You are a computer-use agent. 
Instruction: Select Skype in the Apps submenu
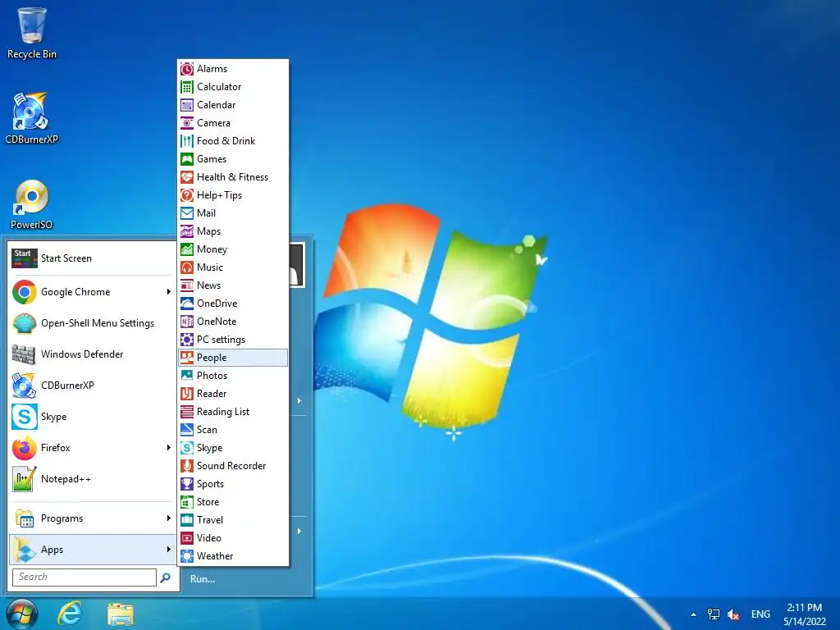pos(233,448)
